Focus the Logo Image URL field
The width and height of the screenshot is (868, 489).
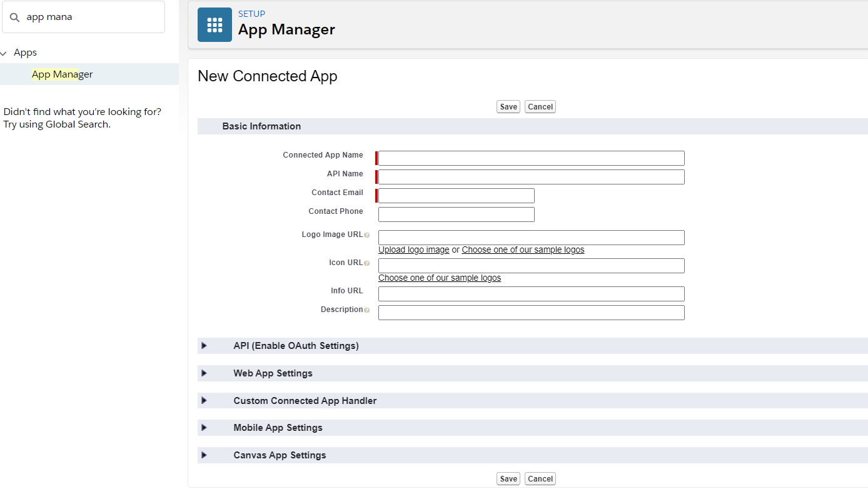[532, 238]
